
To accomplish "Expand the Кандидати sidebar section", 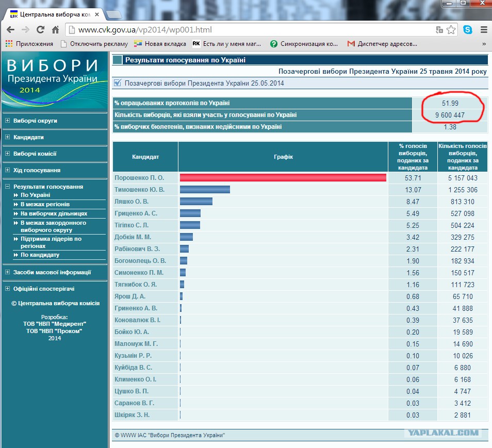I will pos(8,137).
